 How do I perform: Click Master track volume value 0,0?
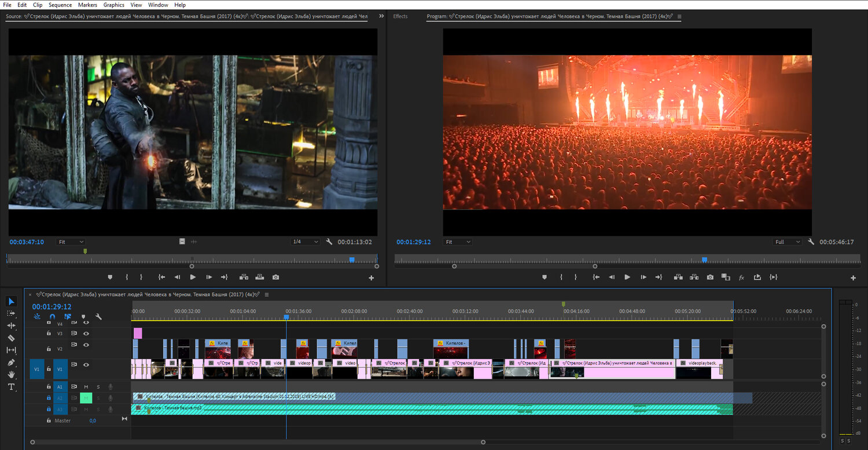(93, 420)
